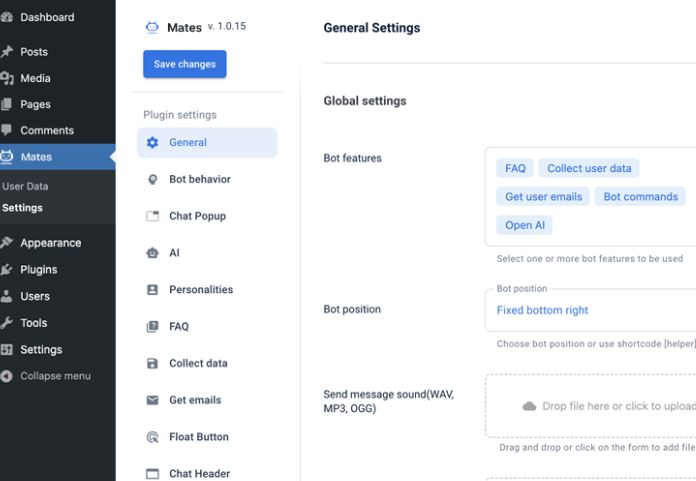Open Bot behavior lightbulb icon

point(152,179)
